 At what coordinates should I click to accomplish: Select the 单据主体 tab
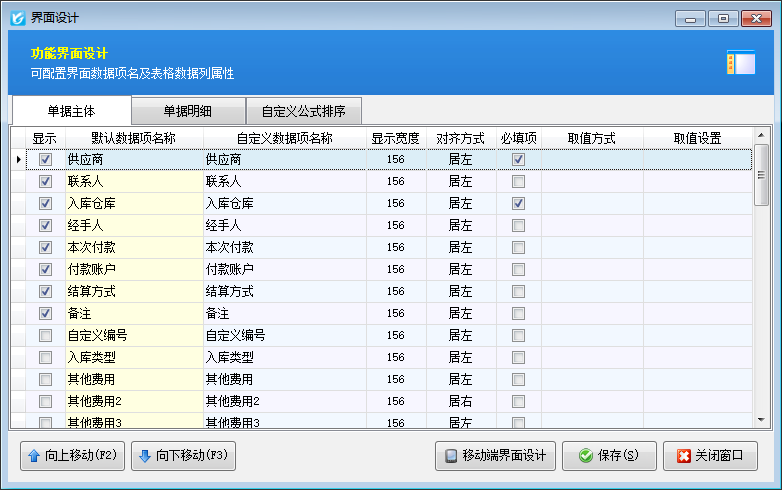70,111
